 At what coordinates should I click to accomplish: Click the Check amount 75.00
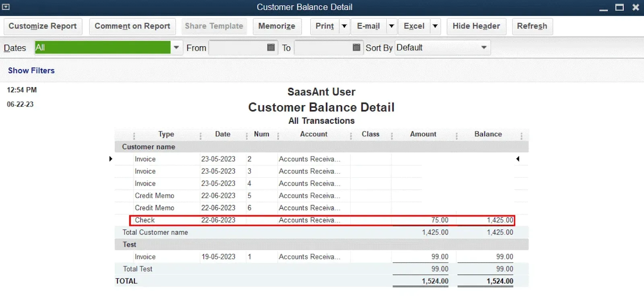pos(440,220)
